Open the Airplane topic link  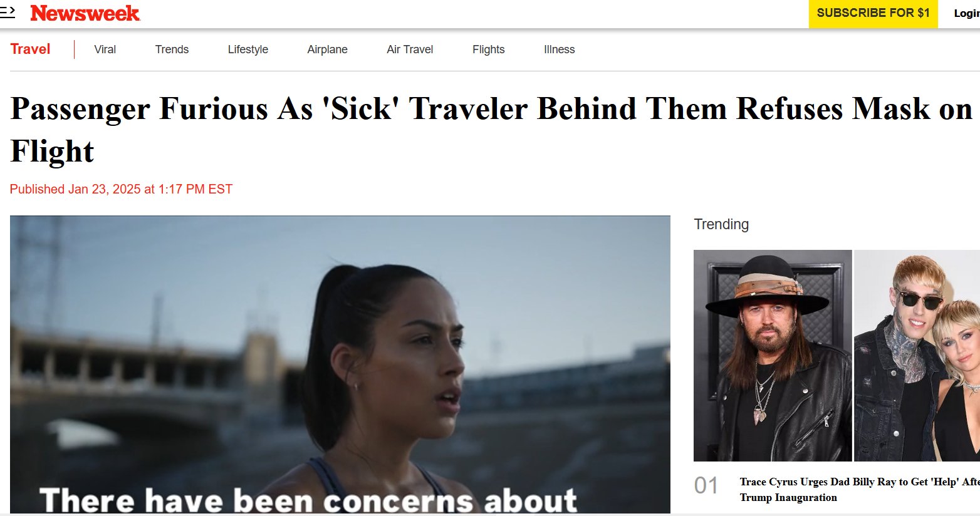click(x=327, y=49)
